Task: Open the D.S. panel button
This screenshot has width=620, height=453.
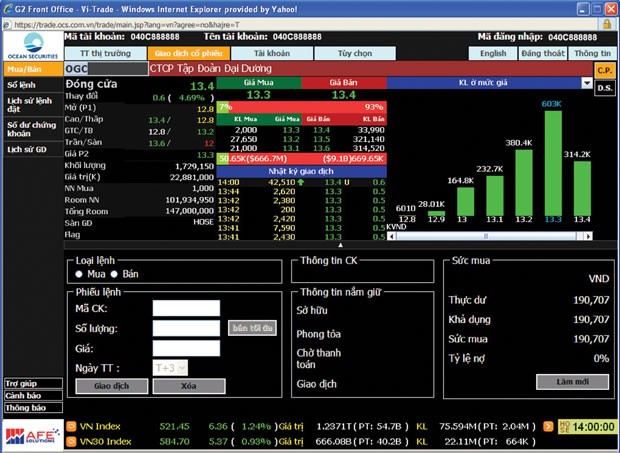Action: pyautogui.click(x=604, y=88)
